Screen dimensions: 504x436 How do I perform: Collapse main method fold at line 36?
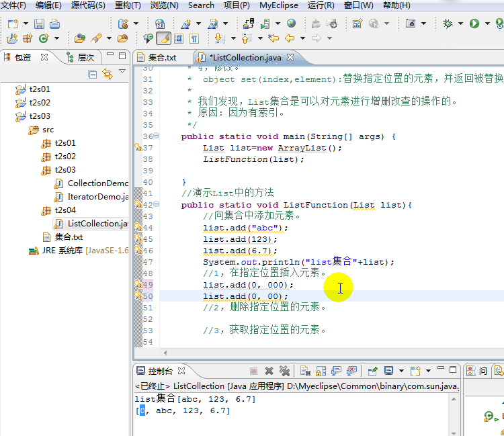(x=156, y=136)
